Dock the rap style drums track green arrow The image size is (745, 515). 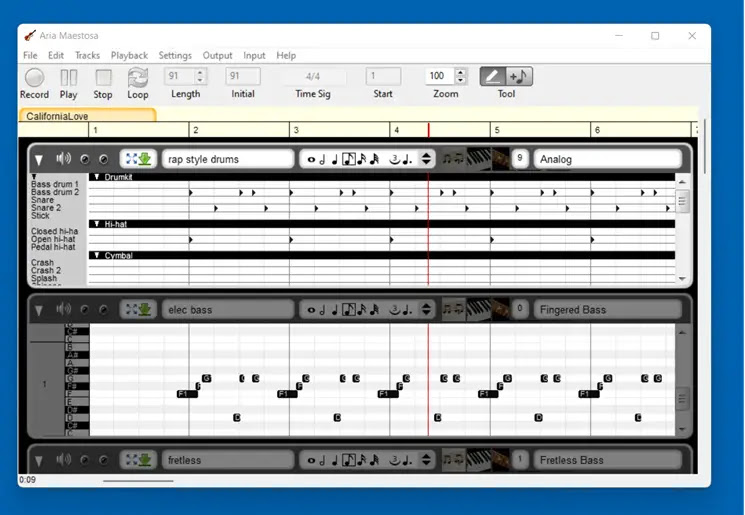coord(145,159)
